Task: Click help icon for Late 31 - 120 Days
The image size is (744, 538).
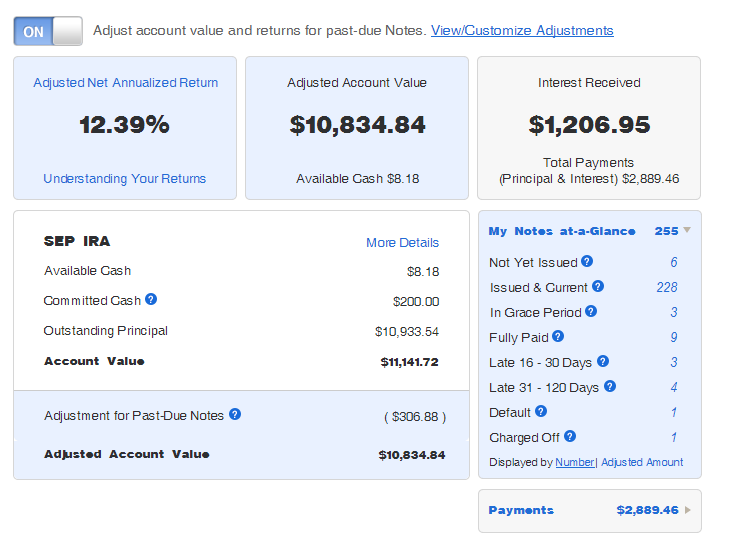Action: click(610, 386)
